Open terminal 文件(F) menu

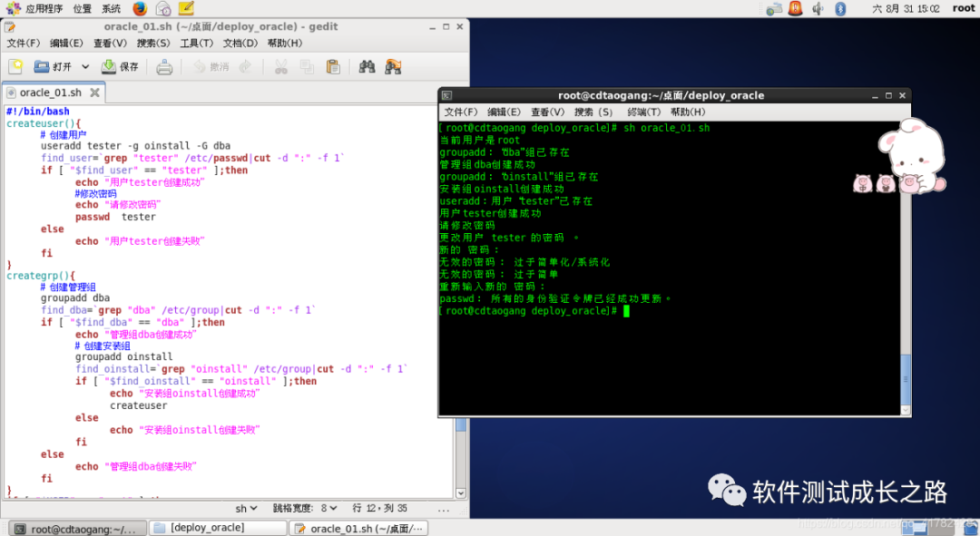(x=461, y=112)
